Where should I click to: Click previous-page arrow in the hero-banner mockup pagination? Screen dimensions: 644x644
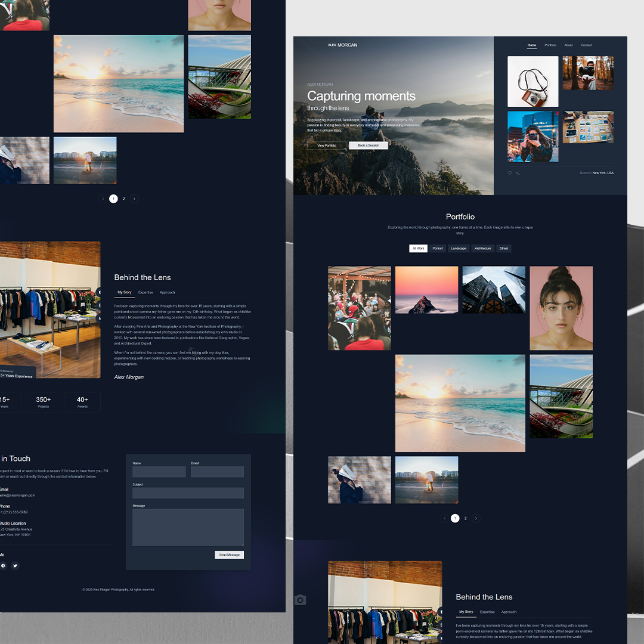[x=444, y=518]
